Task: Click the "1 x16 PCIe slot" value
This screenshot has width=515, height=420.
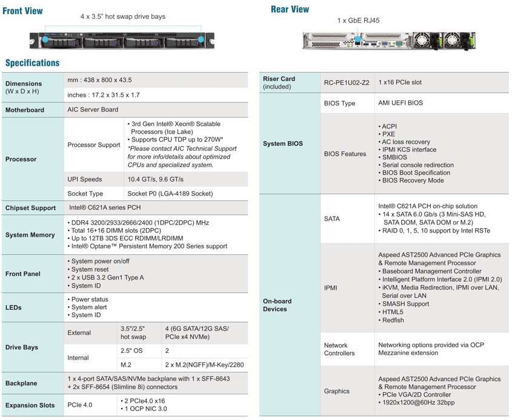Action: 400,82
